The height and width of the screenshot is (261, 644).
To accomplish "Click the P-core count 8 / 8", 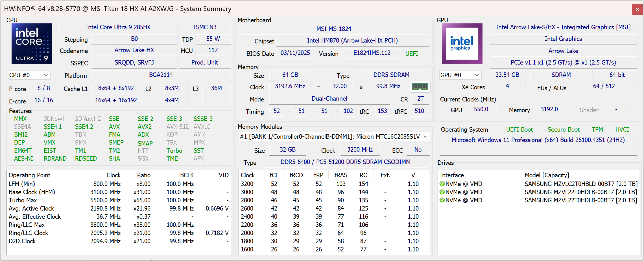I will 44,88.
